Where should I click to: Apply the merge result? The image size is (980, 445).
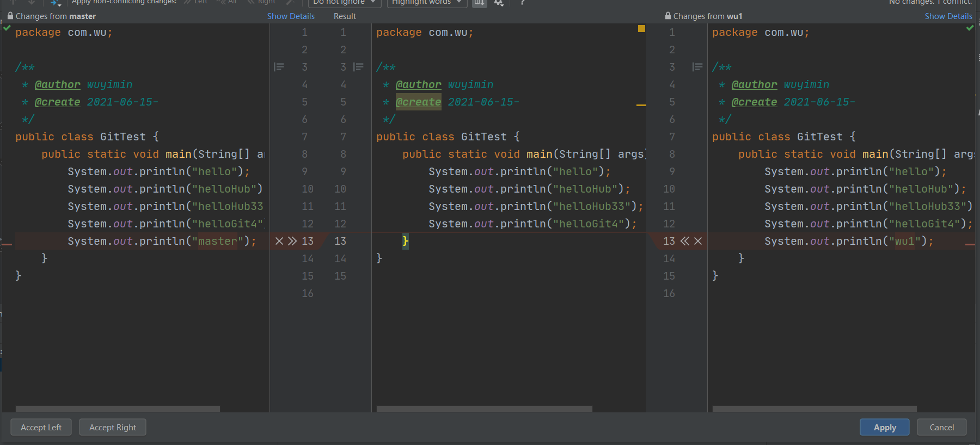click(x=885, y=427)
